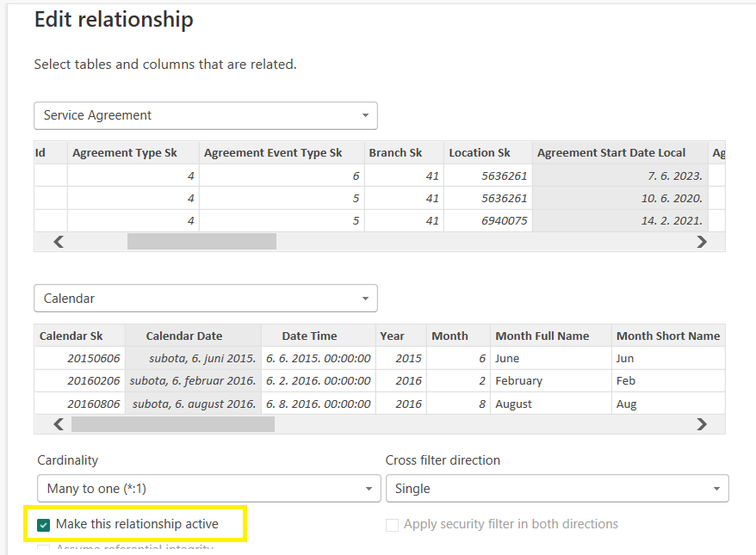The image size is (756, 555).
Task: Select the 'Branch Sk' column header
Action: click(x=404, y=152)
